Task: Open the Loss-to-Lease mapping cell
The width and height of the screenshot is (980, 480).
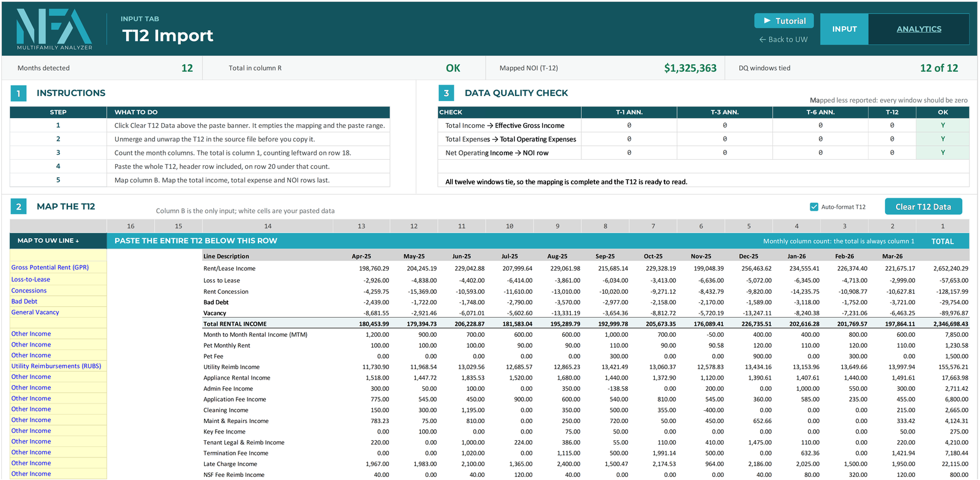Action: click(58, 279)
